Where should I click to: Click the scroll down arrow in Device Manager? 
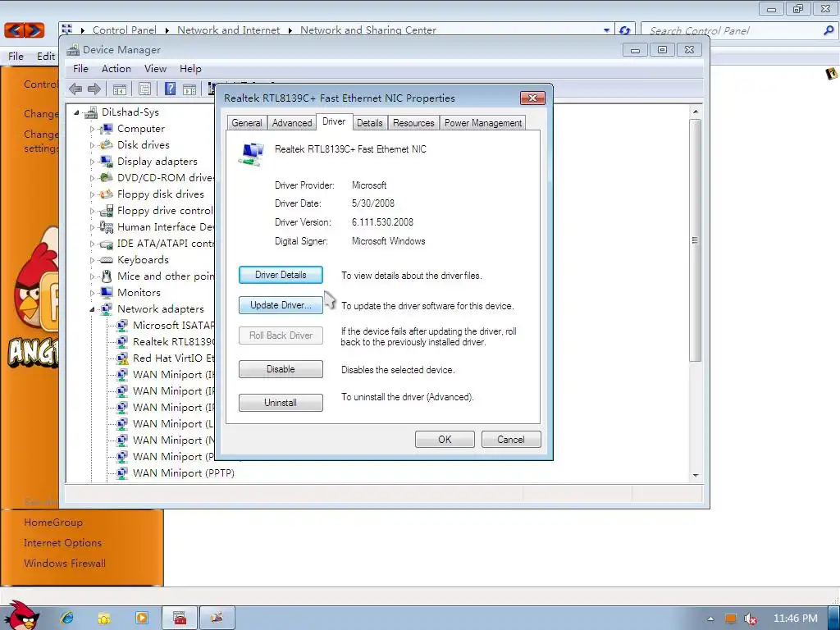point(696,475)
